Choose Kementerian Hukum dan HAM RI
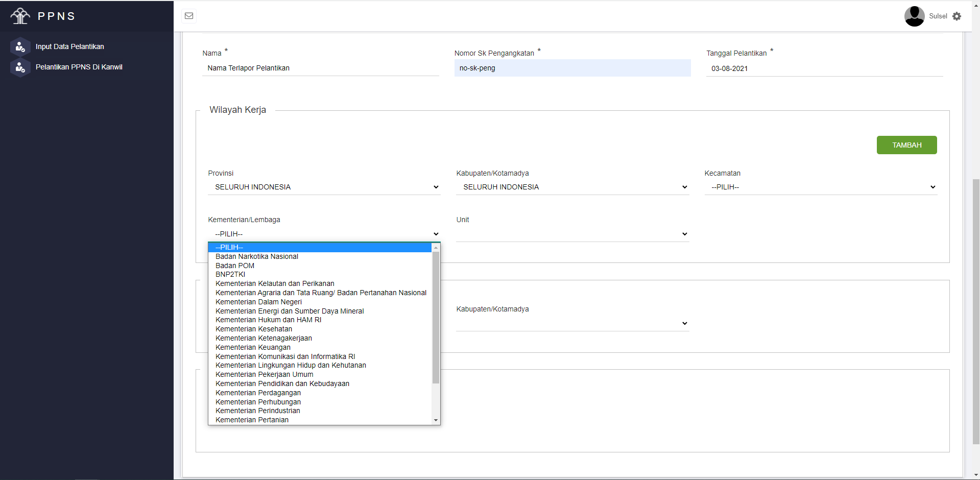Viewport: 980px width, 480px height. (x=320, y=320)
